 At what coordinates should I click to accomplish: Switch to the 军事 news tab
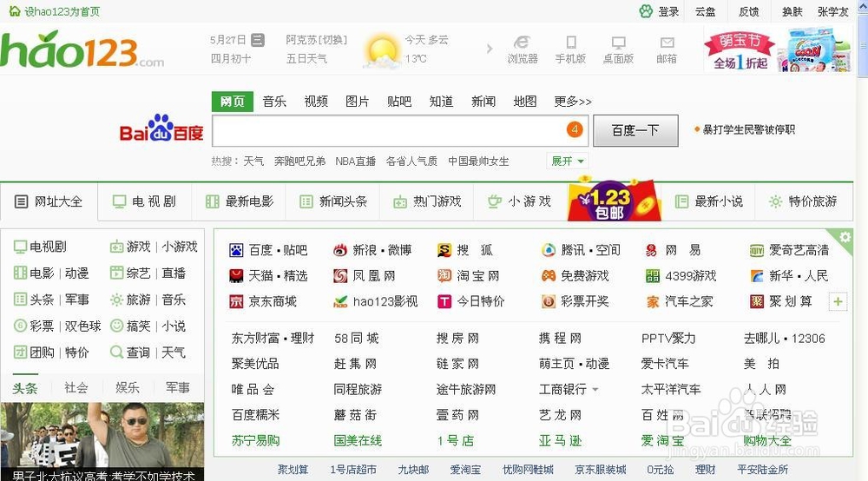(x=178, y=388)
